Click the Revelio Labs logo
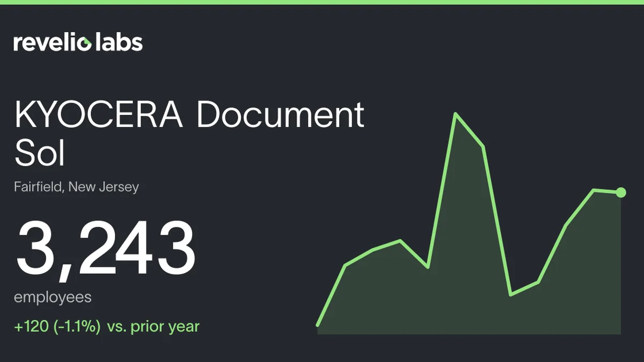The height and width of the screenshot is (362, 644). pyautogui.click(x=78, y=42)
